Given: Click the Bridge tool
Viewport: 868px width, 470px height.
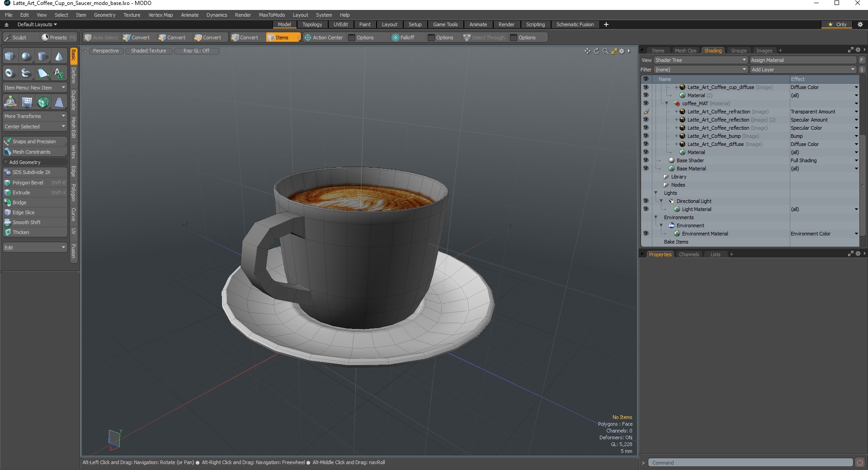Looking at the screenshot, I should [x=35, y=202].
